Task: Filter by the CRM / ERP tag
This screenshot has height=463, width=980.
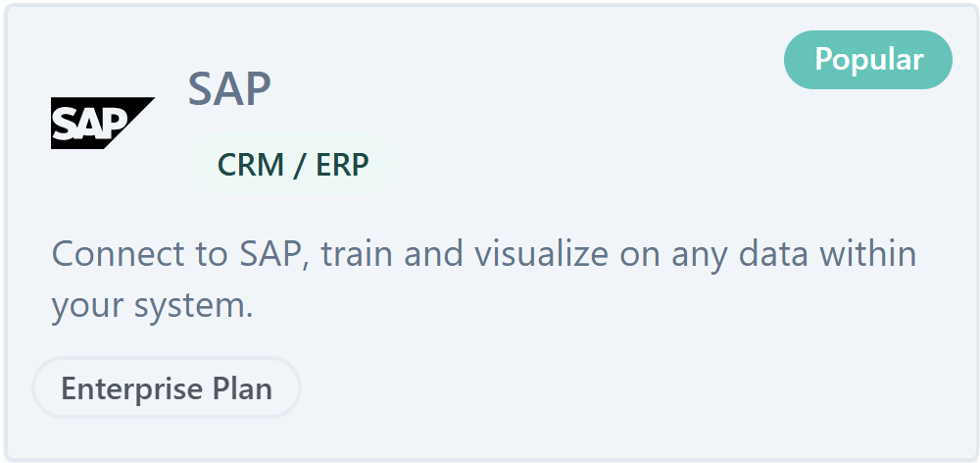Action: 293,165
